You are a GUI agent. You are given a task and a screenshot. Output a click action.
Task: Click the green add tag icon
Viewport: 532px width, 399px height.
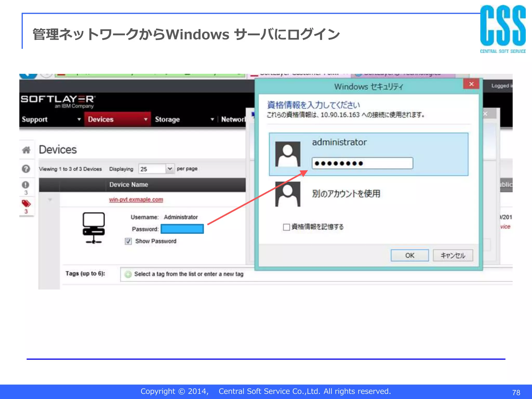(128, 274)
